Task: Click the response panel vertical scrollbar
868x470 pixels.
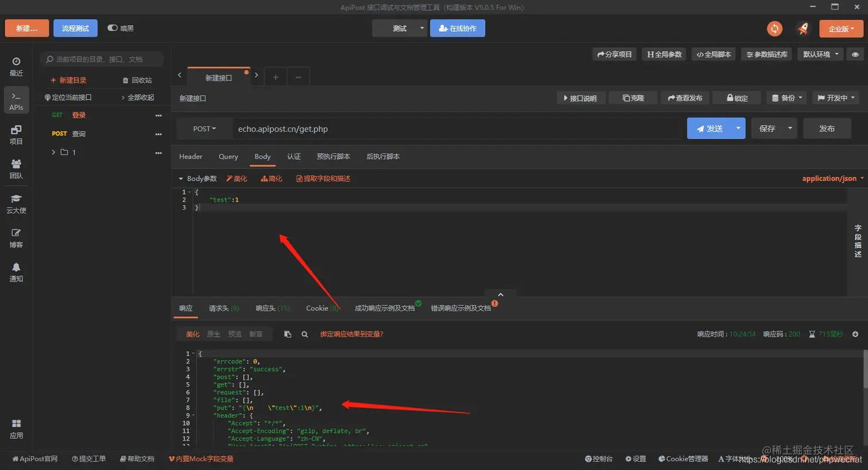Action: pyautogui.click(x=865, y=369)
